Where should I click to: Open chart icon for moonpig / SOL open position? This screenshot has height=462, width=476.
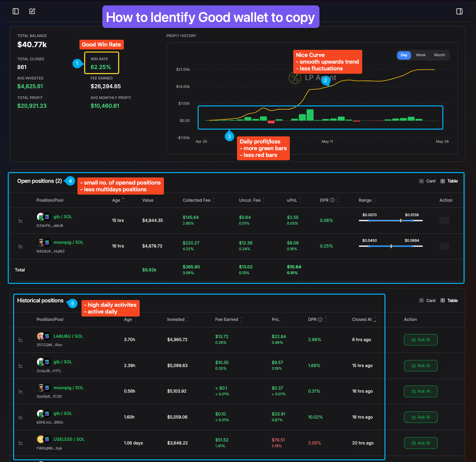coord(21,246)
